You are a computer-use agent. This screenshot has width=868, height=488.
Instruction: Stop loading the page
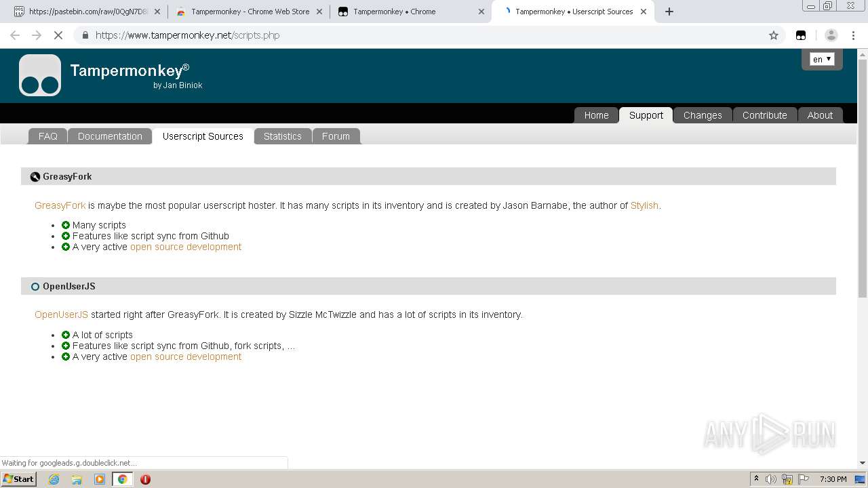(x=58, y=35)
